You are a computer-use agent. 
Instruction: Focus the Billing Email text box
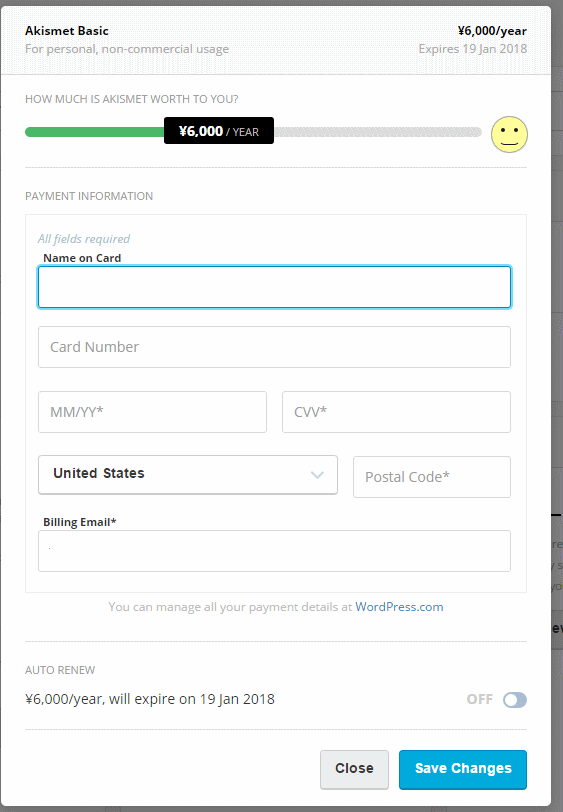tap(275, 551)
